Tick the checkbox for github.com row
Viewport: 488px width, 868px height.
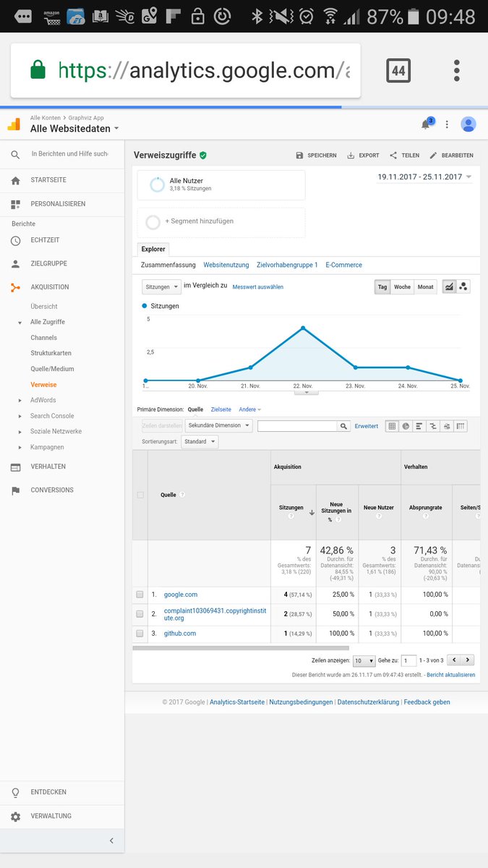pos(140,634)
